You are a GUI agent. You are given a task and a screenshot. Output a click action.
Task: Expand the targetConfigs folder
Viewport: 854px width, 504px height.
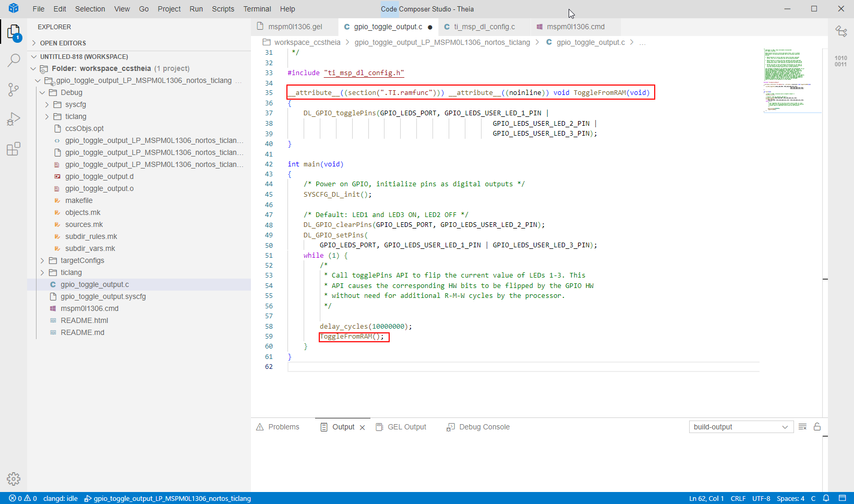pyautogui.click(x=82, y=260)
